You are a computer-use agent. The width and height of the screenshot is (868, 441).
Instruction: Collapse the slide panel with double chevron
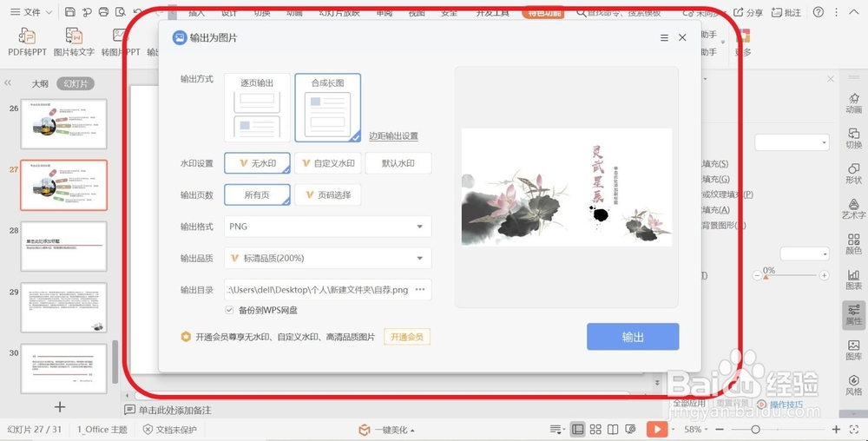pos(8,83)
